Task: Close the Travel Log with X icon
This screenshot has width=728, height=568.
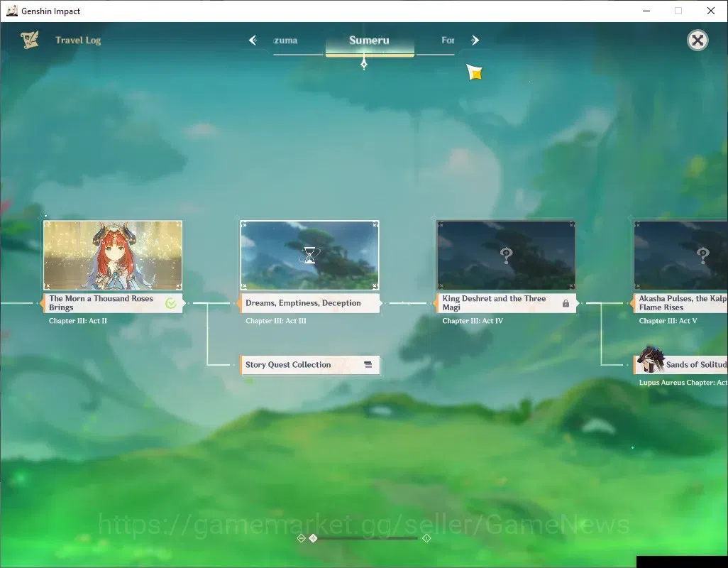Action: click(x=697, y=40)
